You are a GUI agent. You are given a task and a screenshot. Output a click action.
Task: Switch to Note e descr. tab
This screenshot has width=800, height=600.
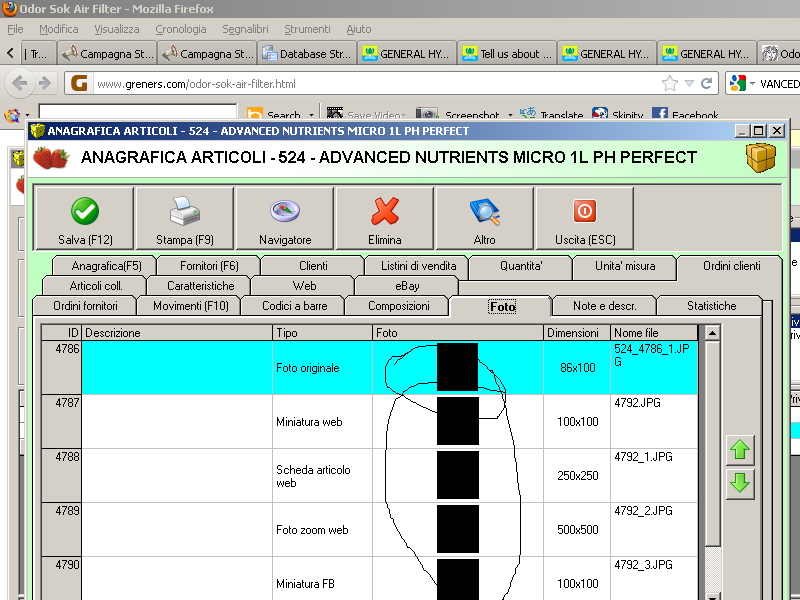[605, 306]
